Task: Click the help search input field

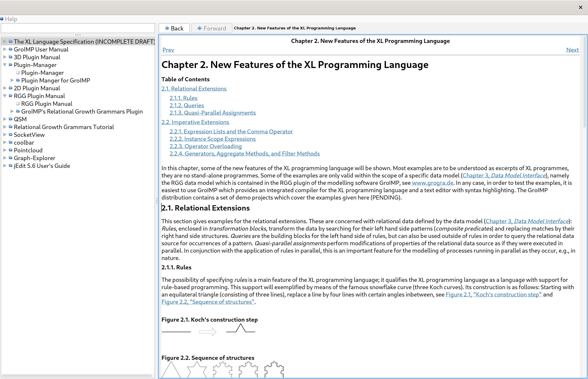Action: (78, 28)
